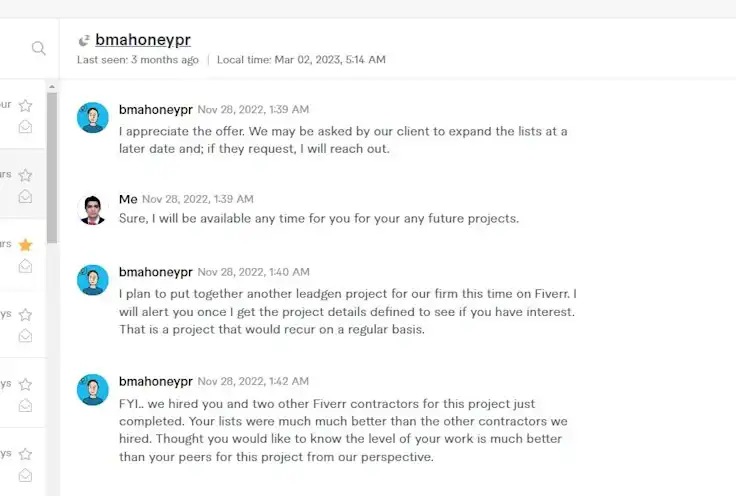Click the envelope icon on the fifth conversation
The height and width of the screenshot is (496, 736).
(25, 405)
